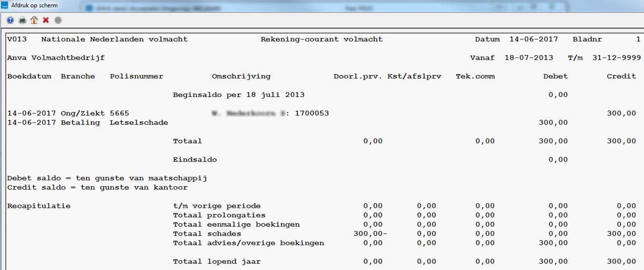Click the debet 300,00 in the Betaling row
The height and width of the screenshot is (270, 644).
pos(553,122)
